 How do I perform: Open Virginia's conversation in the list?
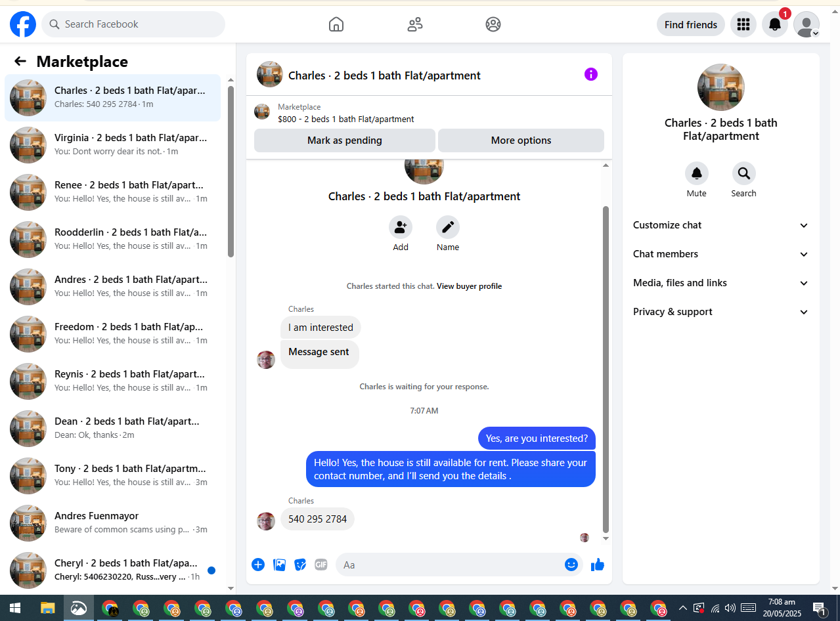click(113, 145)
